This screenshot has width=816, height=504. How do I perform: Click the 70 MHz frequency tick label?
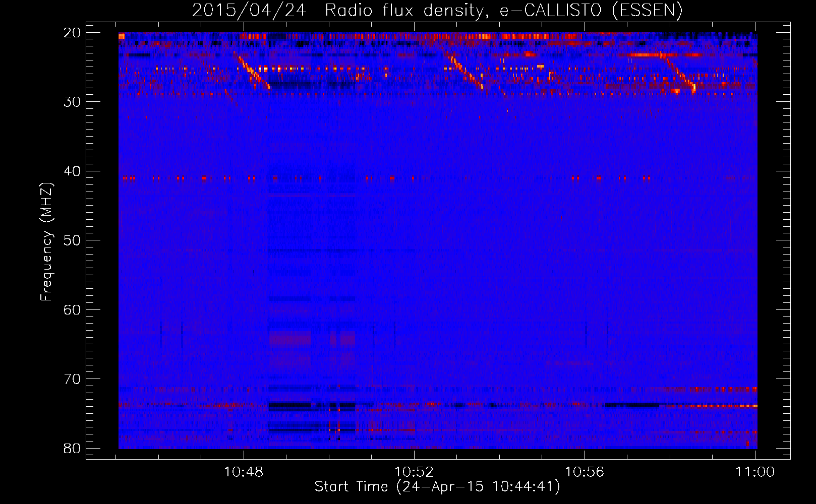click(x=72, y=379)
